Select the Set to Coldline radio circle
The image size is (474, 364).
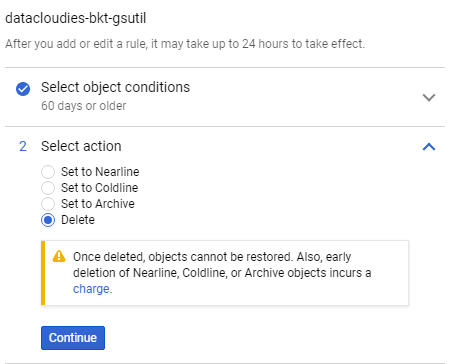48,188
